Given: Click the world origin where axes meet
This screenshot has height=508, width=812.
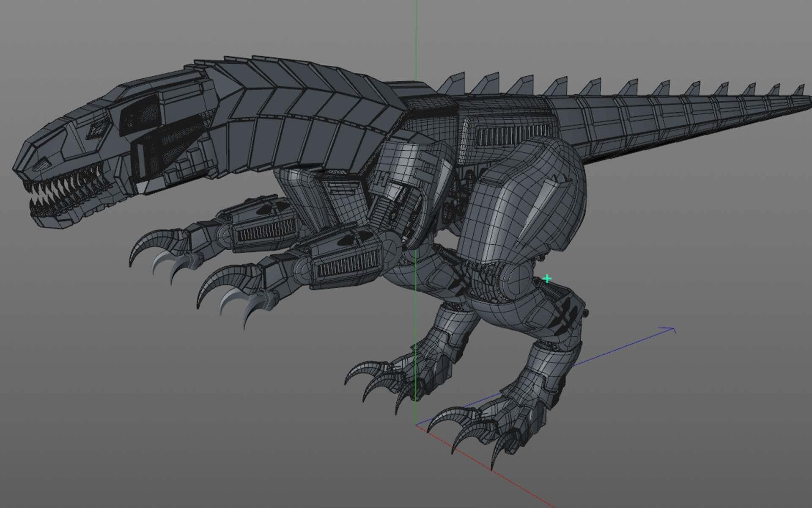Looking at the screenshot, I should (x=416, y=425).
